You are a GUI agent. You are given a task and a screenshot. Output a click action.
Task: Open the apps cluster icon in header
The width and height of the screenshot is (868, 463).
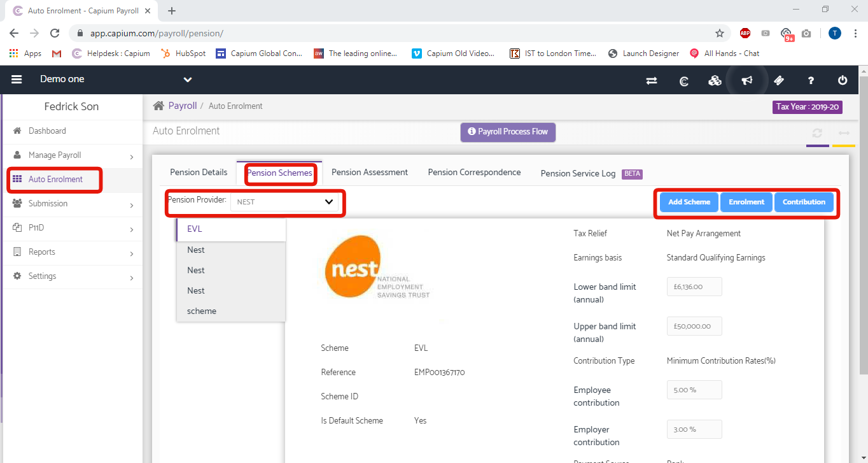715,81
